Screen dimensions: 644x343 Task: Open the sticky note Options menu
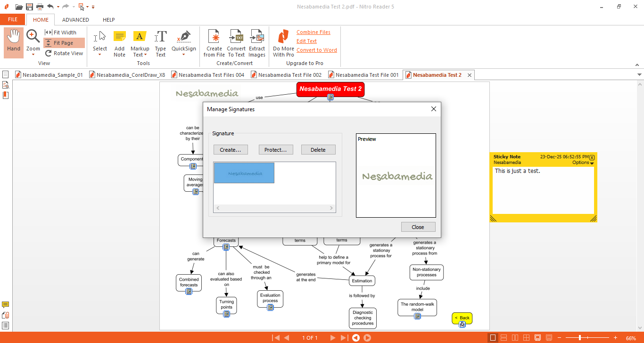tap(583, 163)
